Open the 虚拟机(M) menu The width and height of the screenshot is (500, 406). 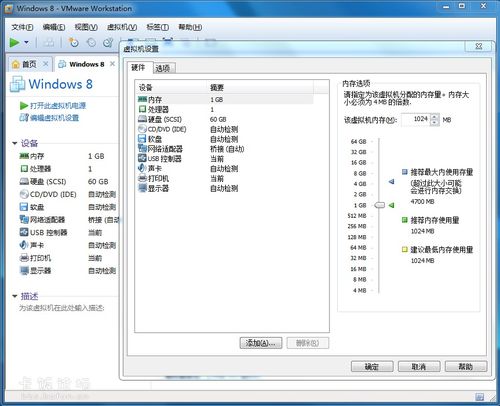click(x=122, y=27)
